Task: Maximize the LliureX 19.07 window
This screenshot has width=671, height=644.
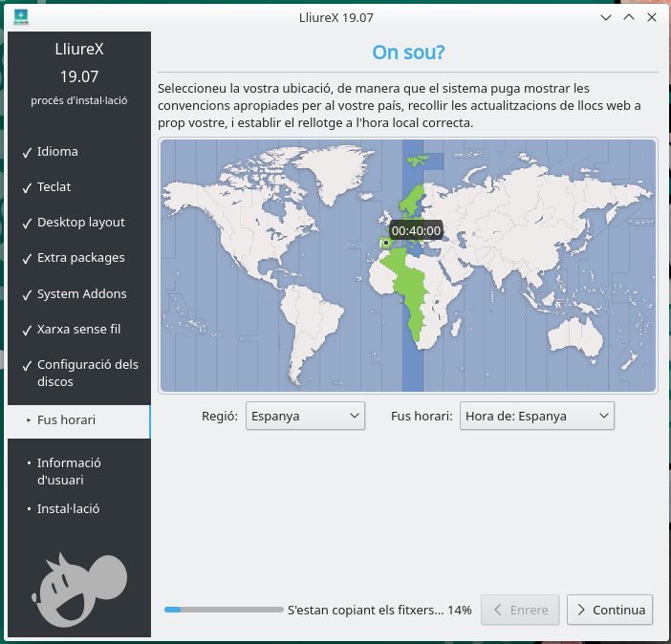Action: pos(629,17)
